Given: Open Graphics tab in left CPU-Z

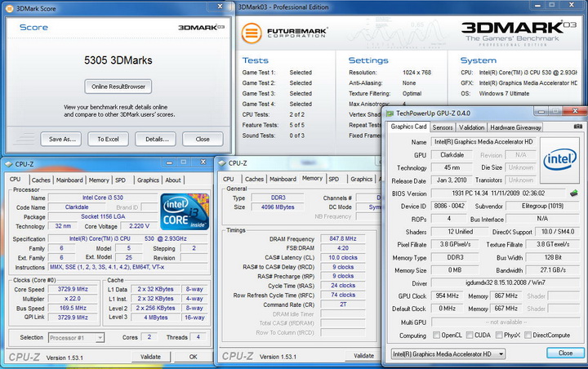Looking at the screenshot, I should point(148,180).
